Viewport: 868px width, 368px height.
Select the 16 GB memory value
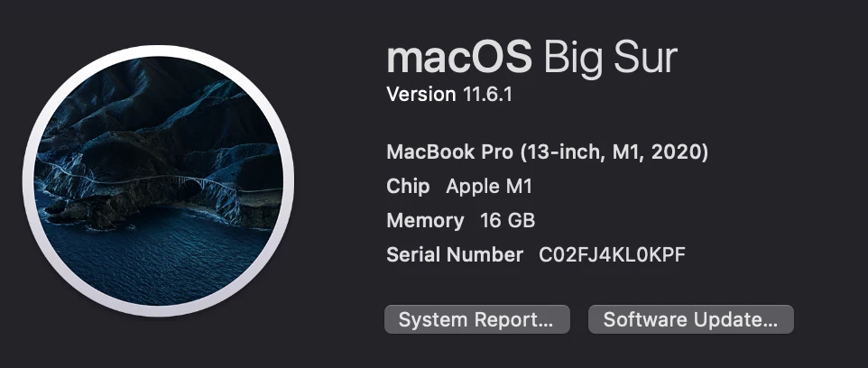coord(508,220)
